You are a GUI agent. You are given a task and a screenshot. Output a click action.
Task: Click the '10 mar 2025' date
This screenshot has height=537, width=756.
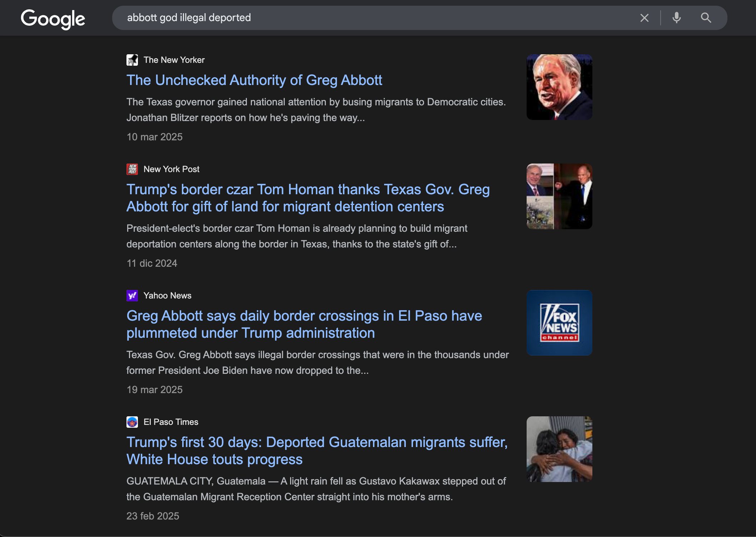click(x=154, y=137)
